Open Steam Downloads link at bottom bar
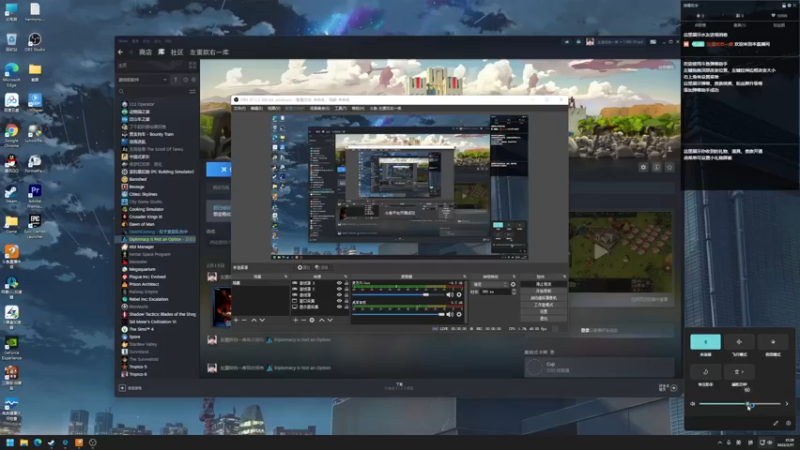The height and width of the screenshot is (450, 800). [x=399, y=386]
